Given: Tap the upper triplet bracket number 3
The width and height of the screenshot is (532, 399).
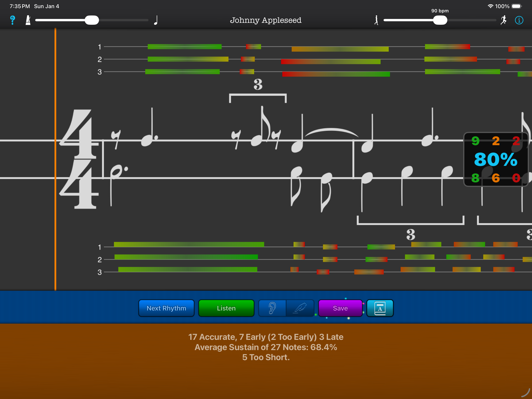Looking at the screenshot, I should click(x=258, y=85).
